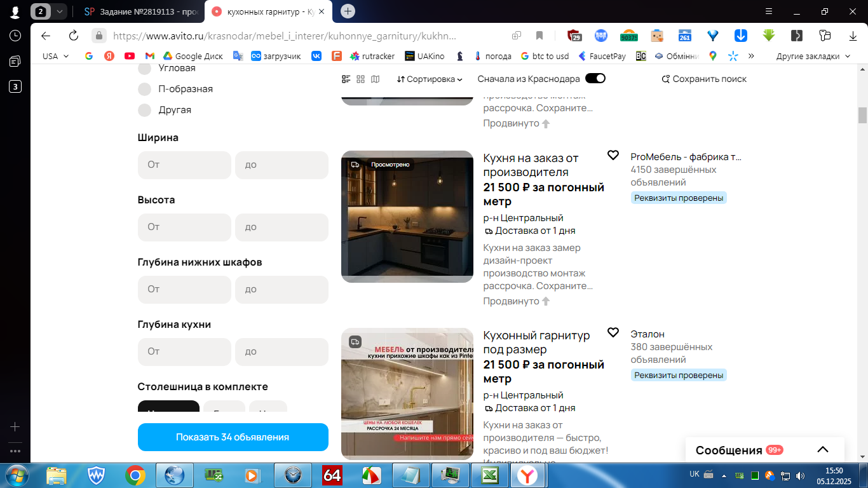Click the blue download arrow extension icon
This screenshot has height=488, width=868.
741,36
